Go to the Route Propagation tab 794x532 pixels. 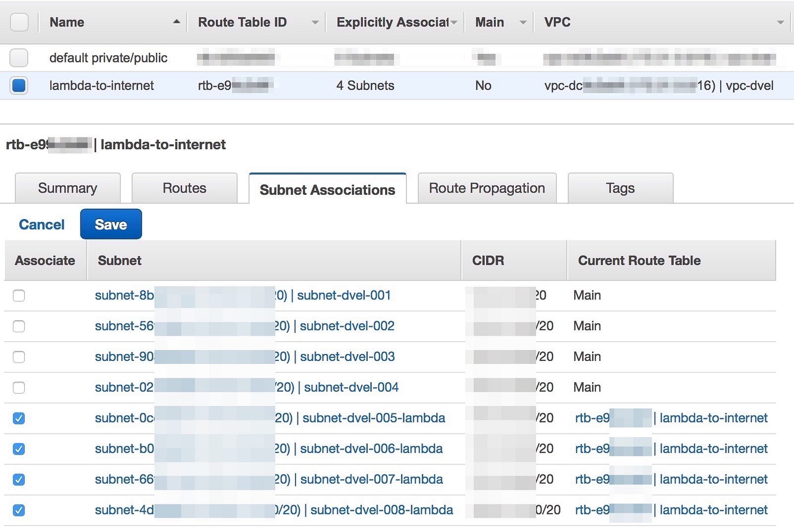(487, 188)
